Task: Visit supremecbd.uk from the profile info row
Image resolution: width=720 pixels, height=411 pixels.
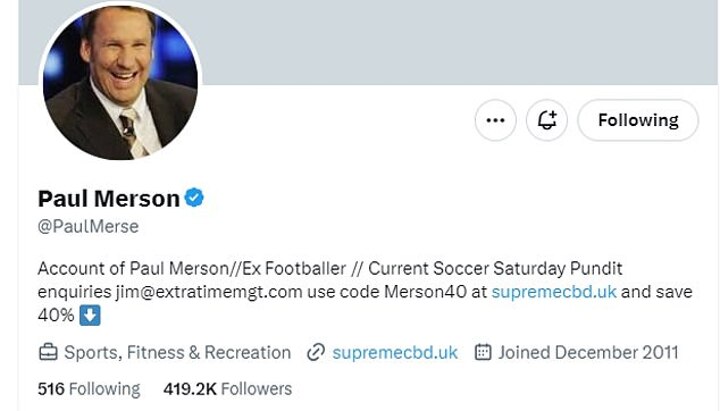Action: click(395, 352)
